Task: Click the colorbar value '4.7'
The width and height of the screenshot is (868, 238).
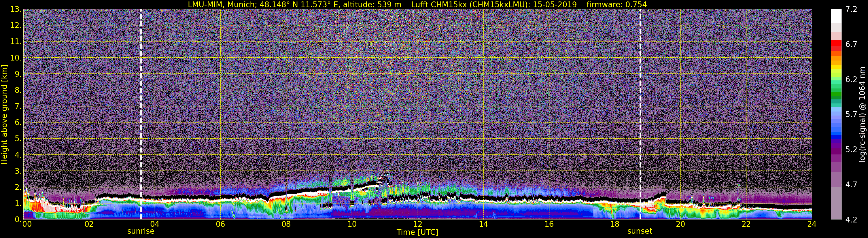Action: tap(851, 184)
